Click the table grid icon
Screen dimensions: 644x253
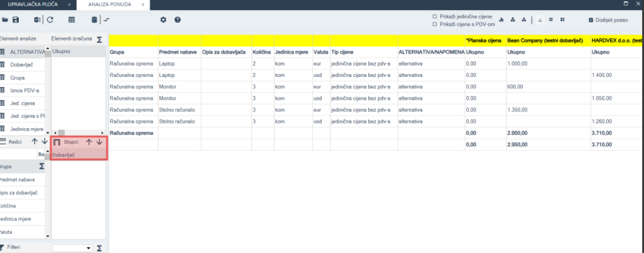coord(71,20)
